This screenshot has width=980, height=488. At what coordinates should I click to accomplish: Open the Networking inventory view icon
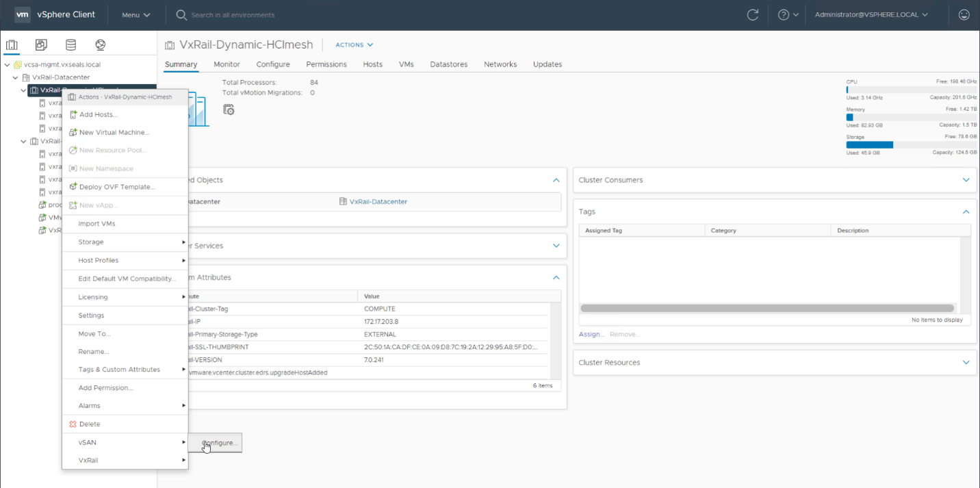pyautogui.click(x=101, y=45)
